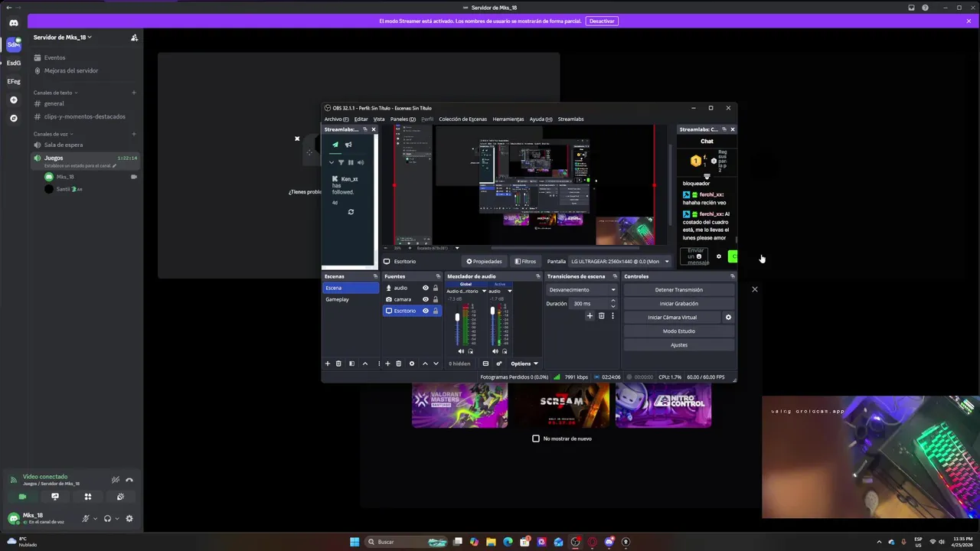Open Streamlabs event filter funnel

click(341, 162)
